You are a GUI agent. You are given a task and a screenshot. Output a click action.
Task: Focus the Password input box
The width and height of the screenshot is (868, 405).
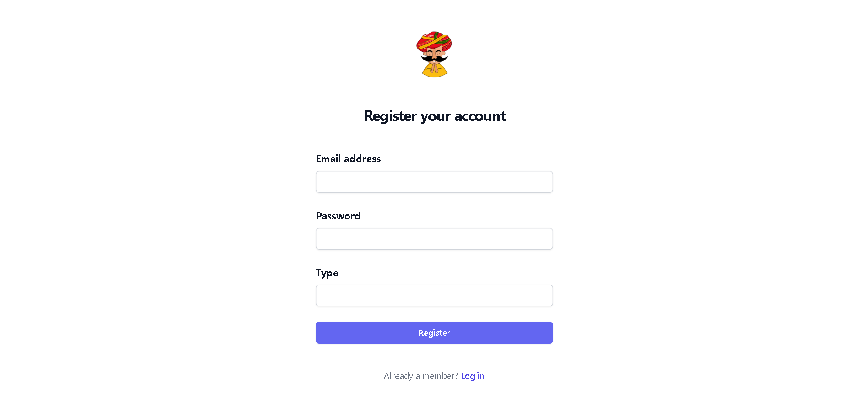click(434, 239)
